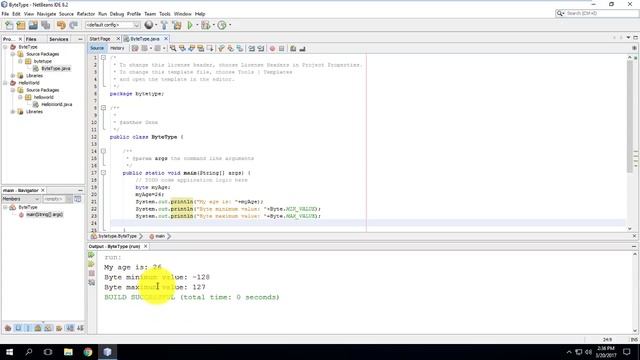This screenshot has width=640, height=360.
Task: Click the Build Project hammer icon
Action: coord(164,25)
